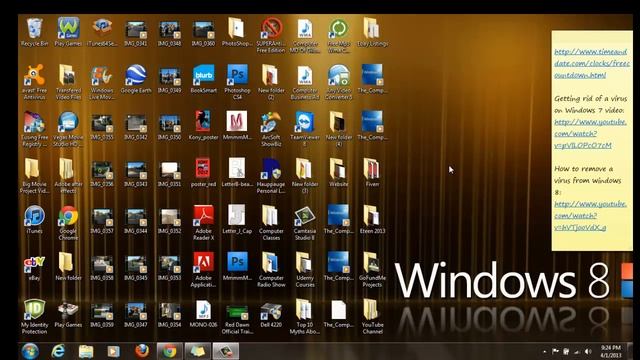The image size is (640, 360).
Task: Open Top 10 Myths Abo... folder
Action: coord(304,317)
